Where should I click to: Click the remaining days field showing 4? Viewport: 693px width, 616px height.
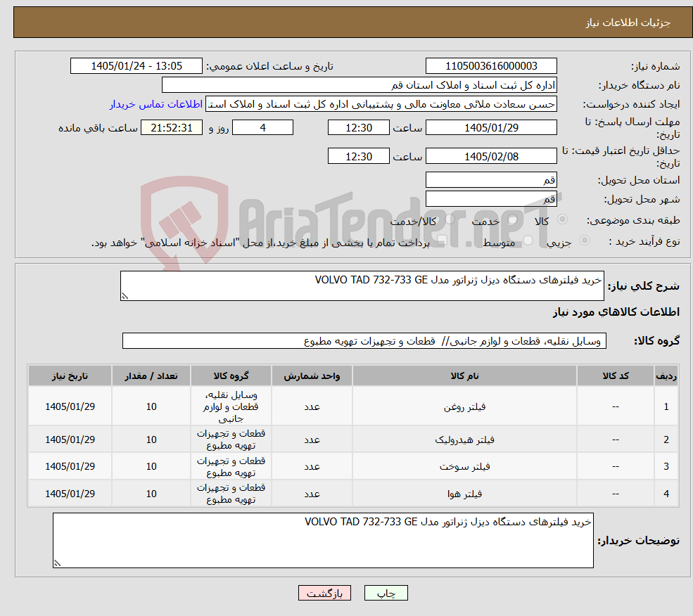click(262, 128)
